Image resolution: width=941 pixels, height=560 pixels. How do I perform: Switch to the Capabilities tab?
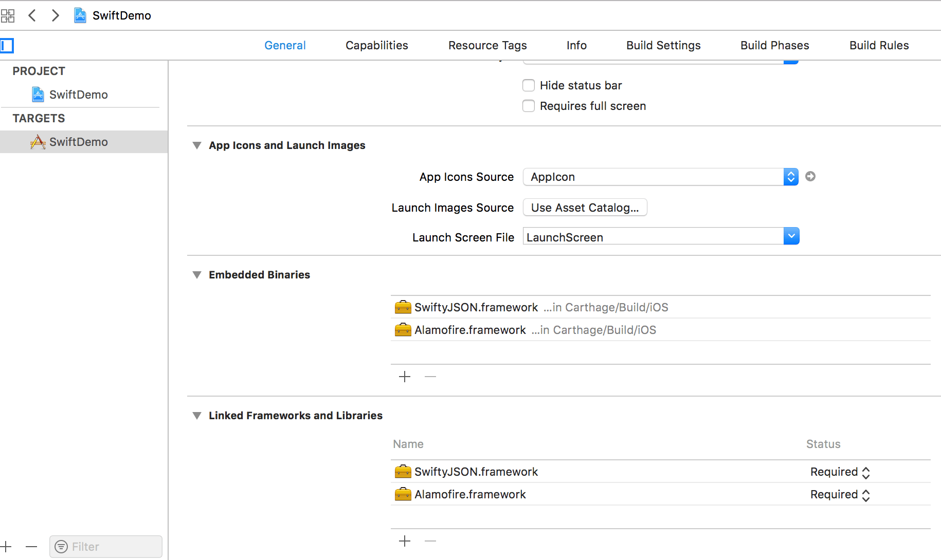point(377,45)
